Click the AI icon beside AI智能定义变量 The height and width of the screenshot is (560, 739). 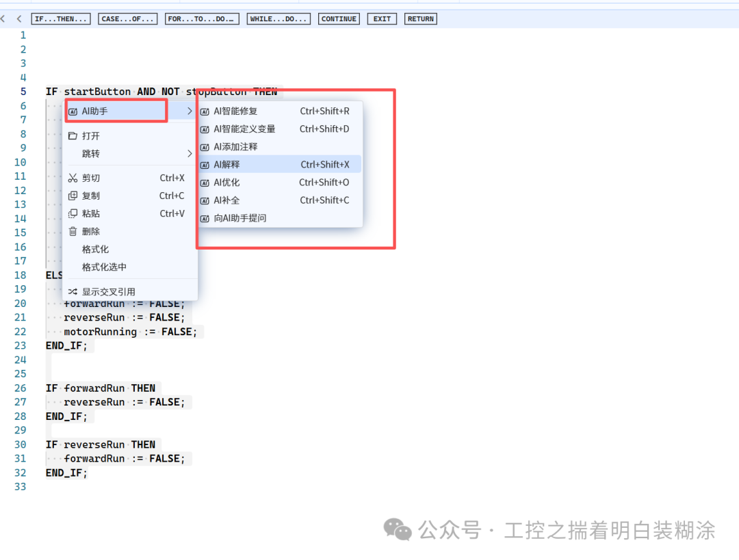(x=205, y=129)
